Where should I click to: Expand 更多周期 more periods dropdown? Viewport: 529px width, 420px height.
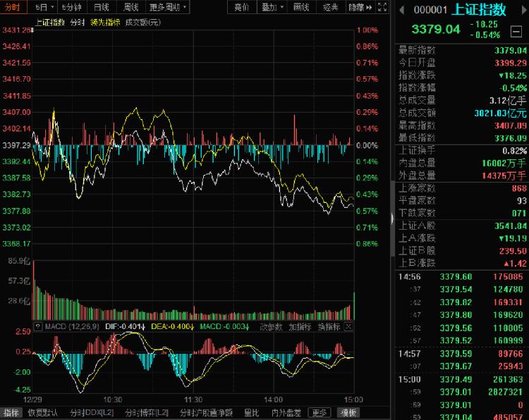click(168, 7)
